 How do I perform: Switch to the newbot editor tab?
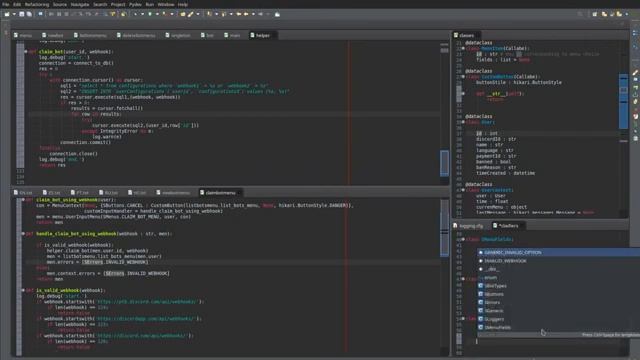click(53, 36)
